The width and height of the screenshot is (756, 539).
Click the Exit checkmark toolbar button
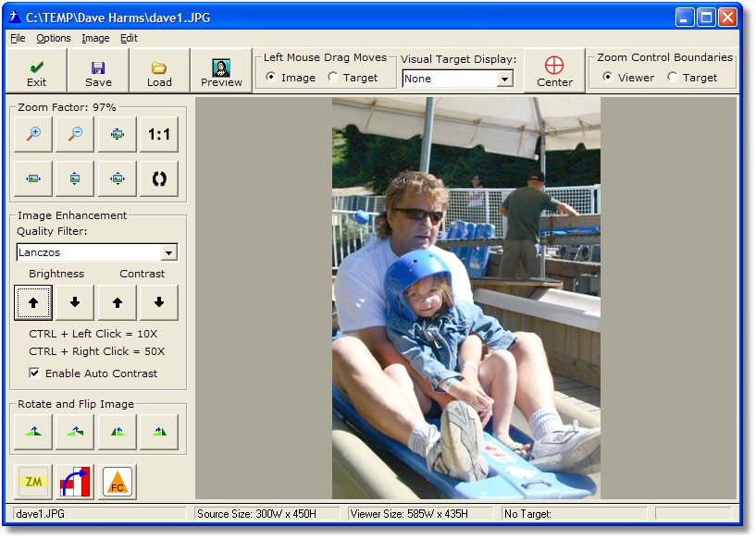click(x=36, y=70)
